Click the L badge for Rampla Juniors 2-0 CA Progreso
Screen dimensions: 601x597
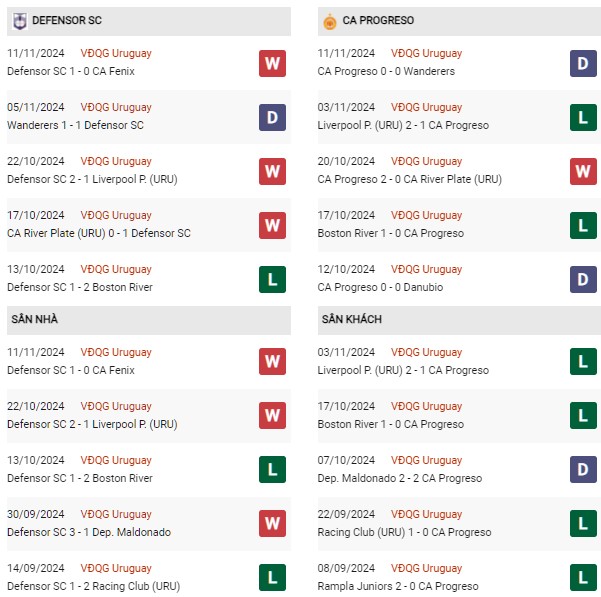[x=583, y=578]
